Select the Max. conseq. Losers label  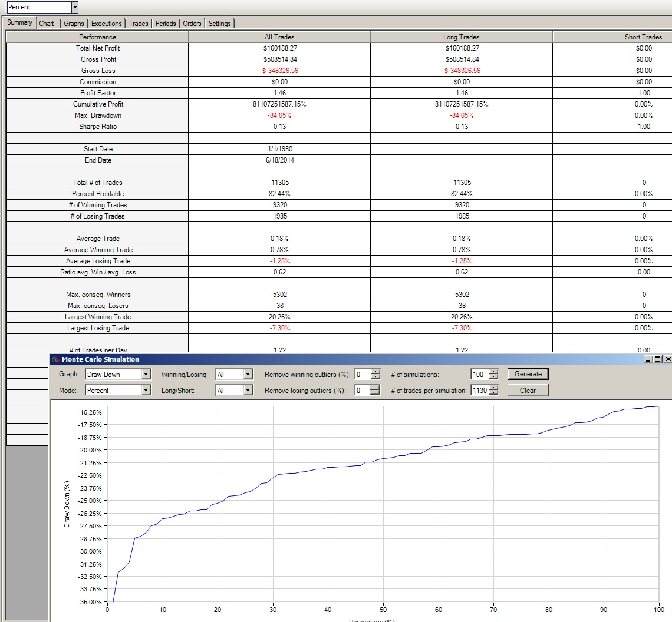(98, 306)
